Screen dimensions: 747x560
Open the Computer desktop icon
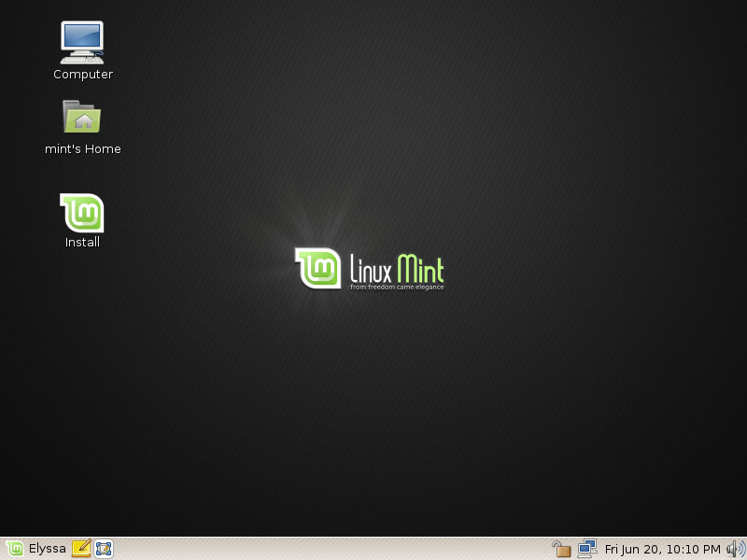click(82, 42)
